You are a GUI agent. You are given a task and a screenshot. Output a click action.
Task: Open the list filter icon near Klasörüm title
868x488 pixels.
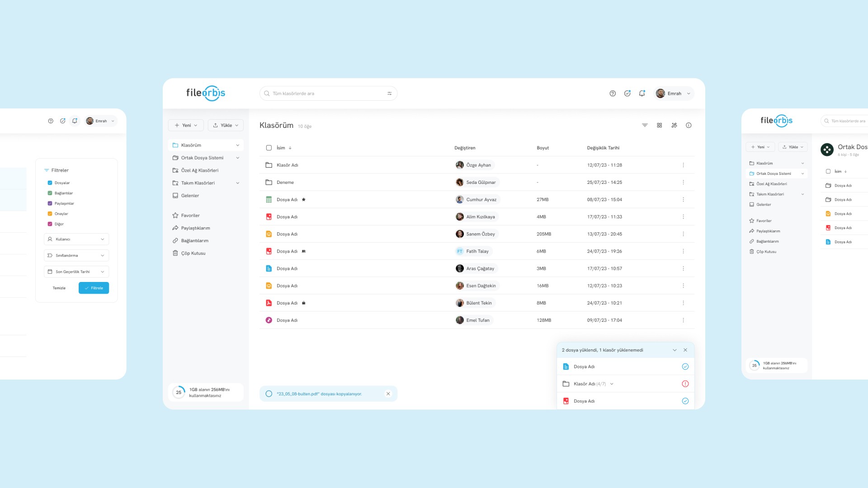click(x=645, y=125)
